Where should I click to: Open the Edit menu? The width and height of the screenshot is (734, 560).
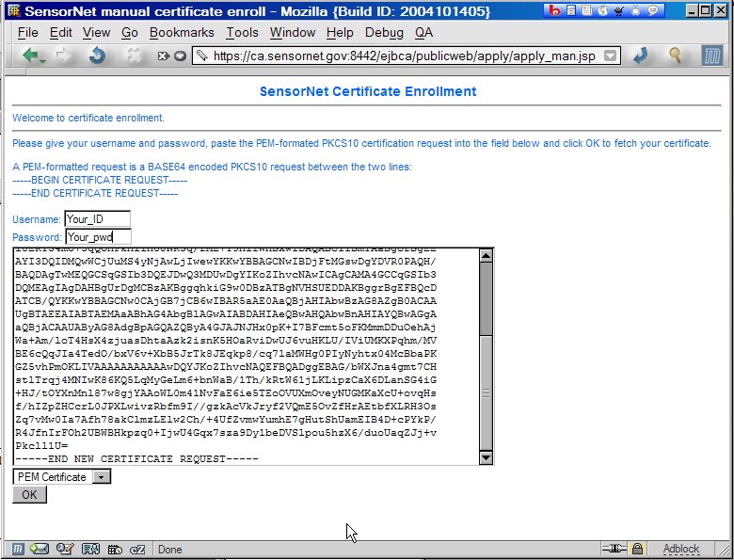(x=61, y=32)
